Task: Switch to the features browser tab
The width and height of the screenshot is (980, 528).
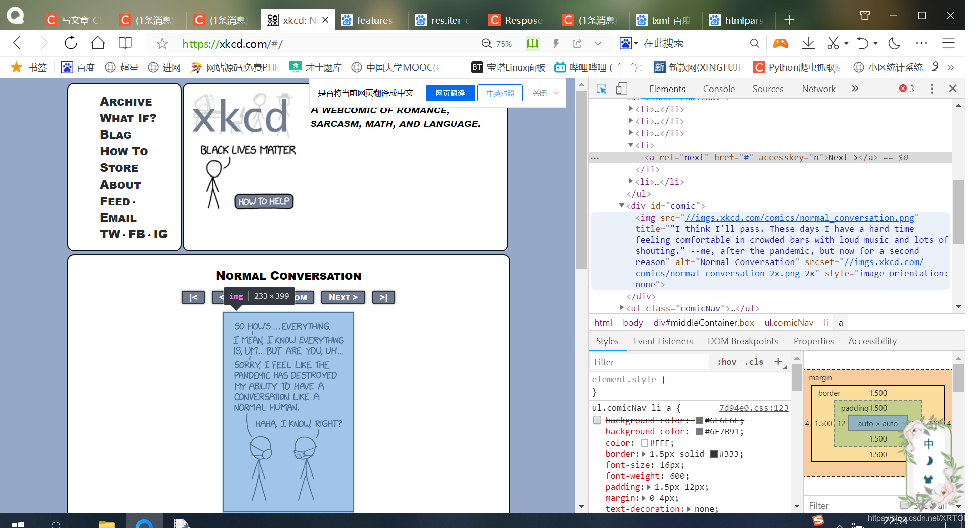Action: (370, 20)
